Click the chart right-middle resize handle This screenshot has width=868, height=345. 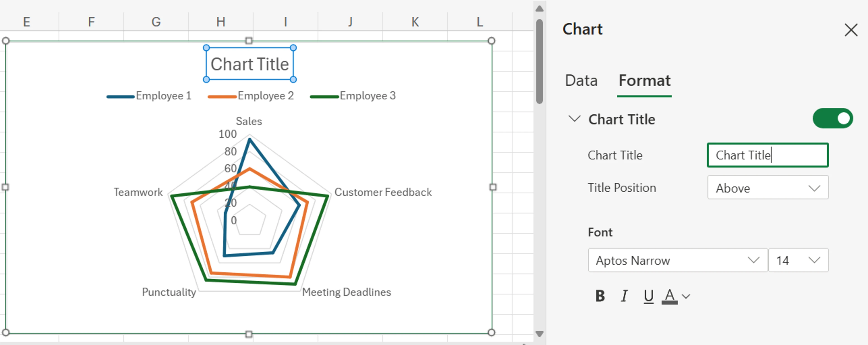coord(493,187)
